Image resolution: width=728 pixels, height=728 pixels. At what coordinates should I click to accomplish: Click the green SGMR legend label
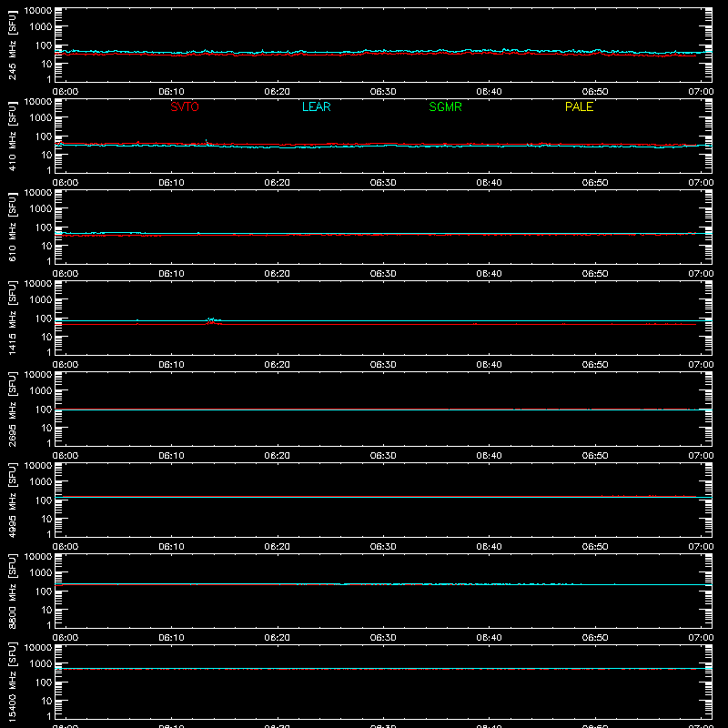point(445,106)
